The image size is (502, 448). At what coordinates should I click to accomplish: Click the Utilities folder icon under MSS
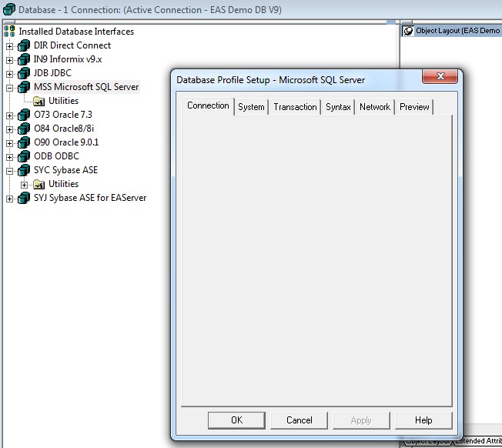tap(38, 101)
